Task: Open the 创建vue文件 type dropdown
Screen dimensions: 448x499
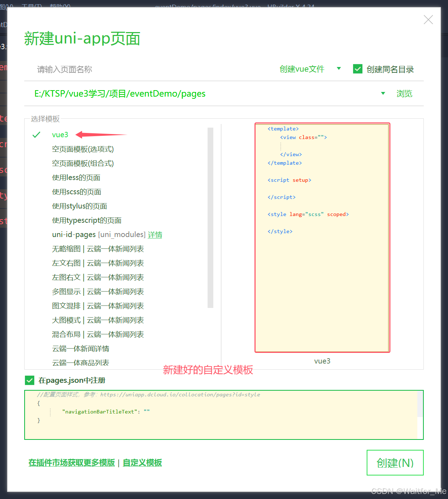Action: pyautogui.click(x=310, y=69)
